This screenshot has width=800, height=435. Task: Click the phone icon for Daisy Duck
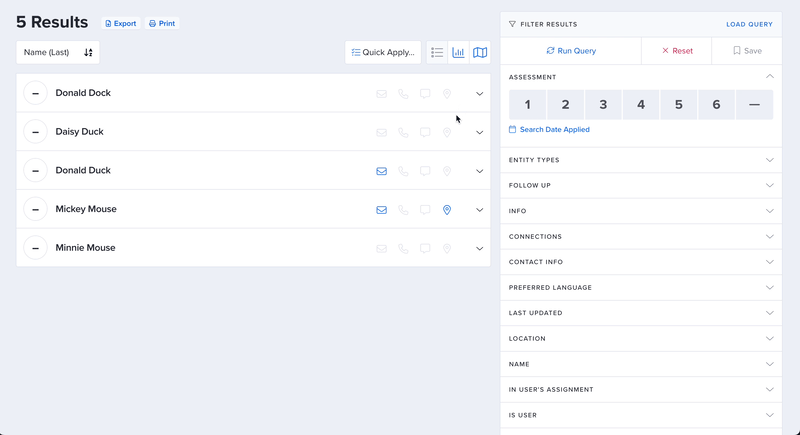403,133
